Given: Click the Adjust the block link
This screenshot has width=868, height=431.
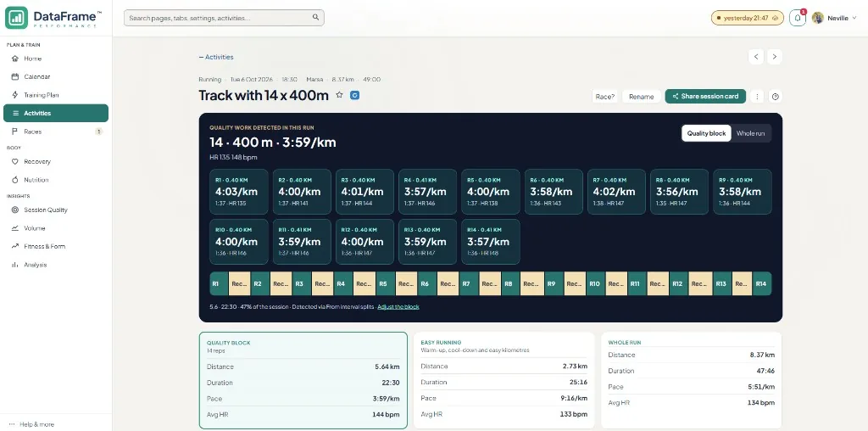Looking at the screenshot, I should point(398,307).
